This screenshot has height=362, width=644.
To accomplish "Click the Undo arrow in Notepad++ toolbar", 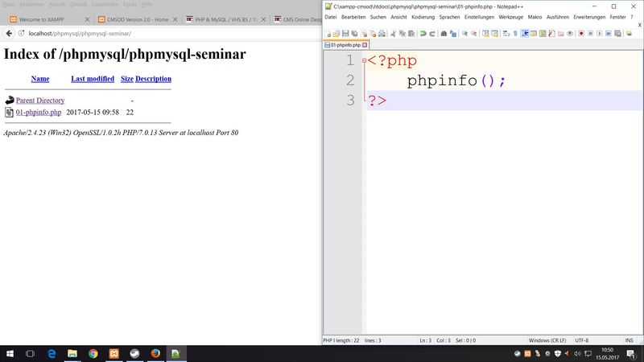I will coord(423,33).
